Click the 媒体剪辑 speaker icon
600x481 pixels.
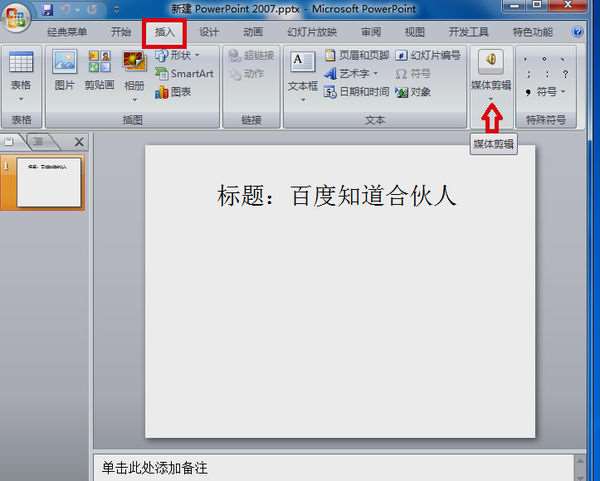coord(491,61)
